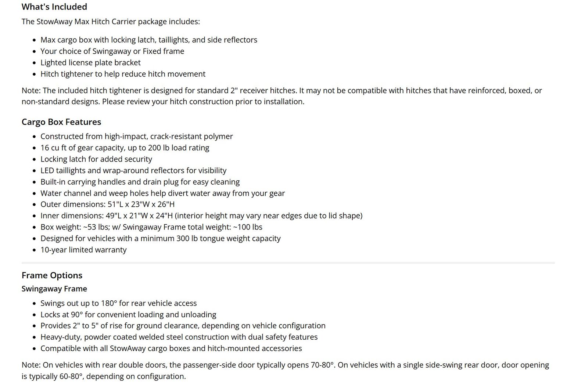The height and width of the screenshot is (387, 588).
Task: Click the What's Included heading
Action: [x=54, y=7]
